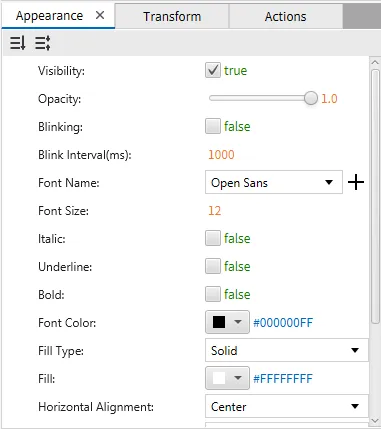
Task: Switch to the Transform tab
Action: pyautogui.click(x=172, y=16)
